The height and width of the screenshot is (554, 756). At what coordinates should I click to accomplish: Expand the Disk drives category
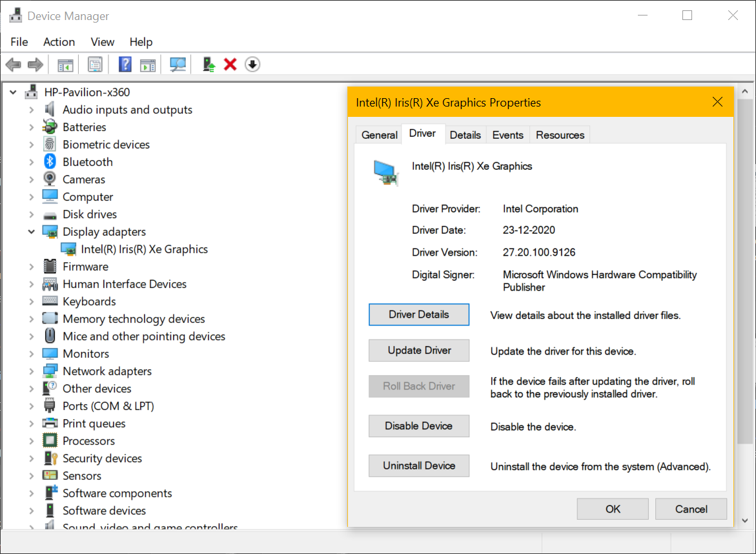[x=32, y=214]
